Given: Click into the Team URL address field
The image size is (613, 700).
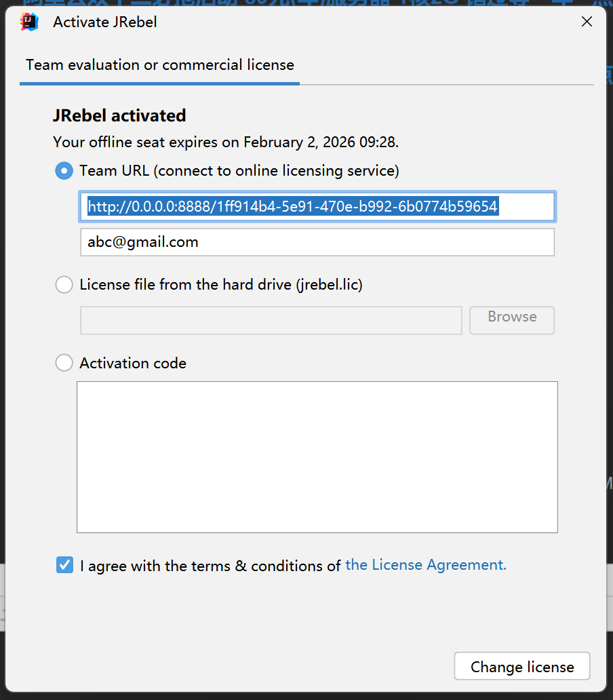Looking at the screenshot, I should point(317,206).
